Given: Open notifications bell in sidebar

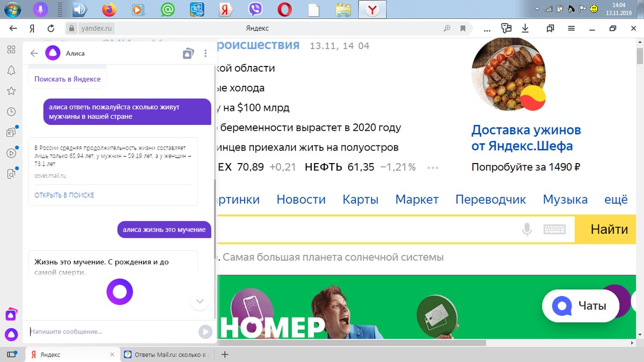Looking at the screenshot, I should tap(11, 70).
